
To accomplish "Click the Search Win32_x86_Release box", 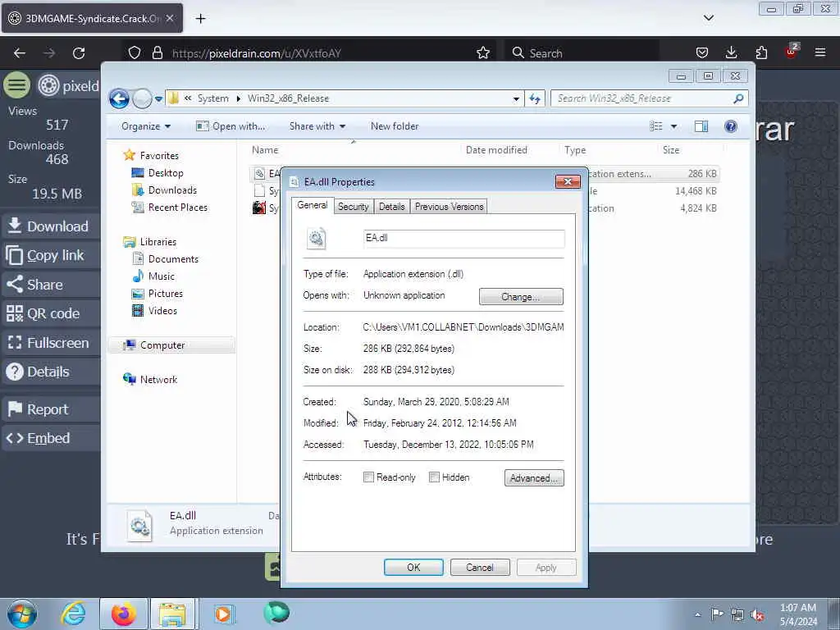I will [649, 98].
